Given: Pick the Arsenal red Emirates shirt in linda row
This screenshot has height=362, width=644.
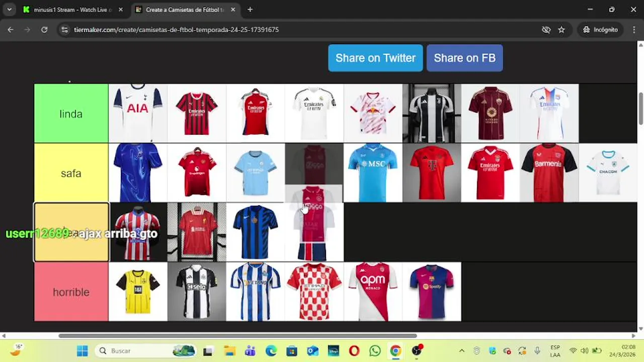Looking at the screenshot, I should (x=256, y=113).
